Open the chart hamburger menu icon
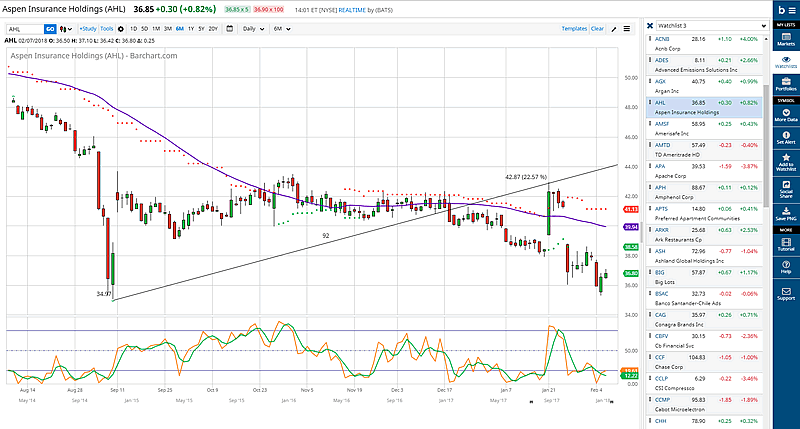800x429 pixels. click(627, 29)
